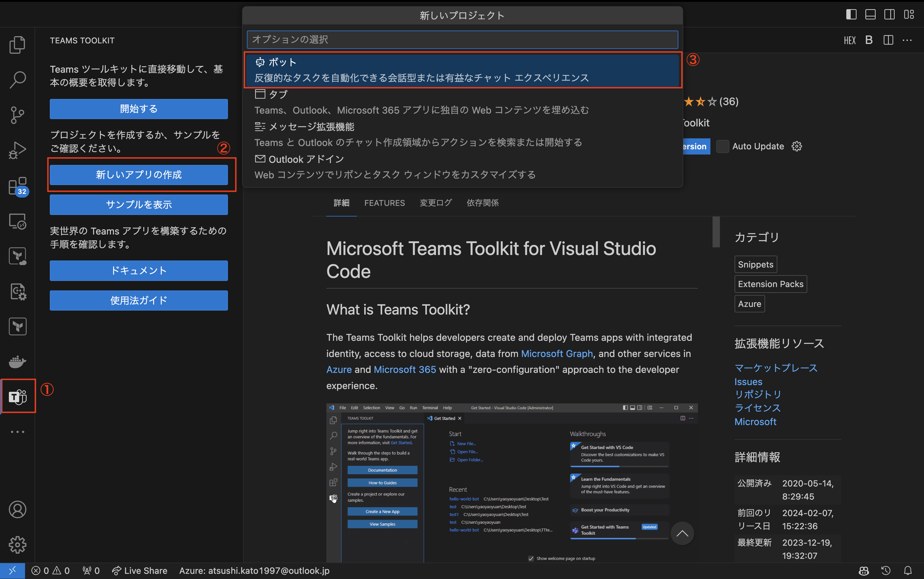Click the star rating (36)
This screenshot has width=924, height=579.
coord(711,101)
